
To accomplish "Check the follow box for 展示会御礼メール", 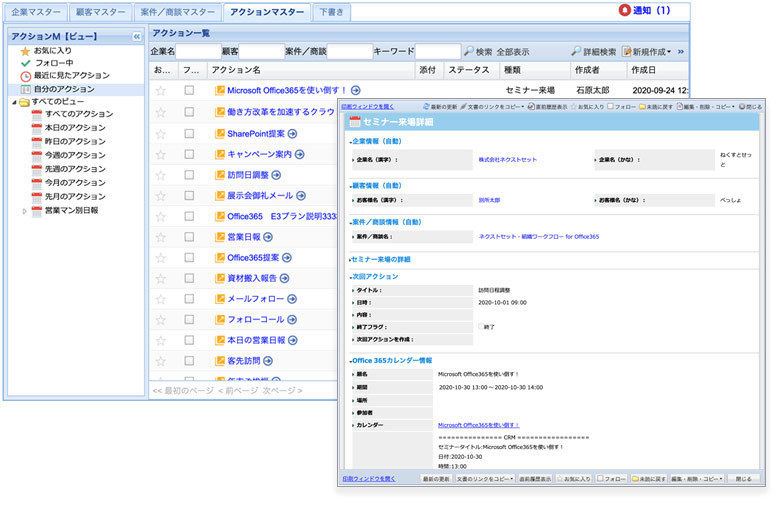I will 189,196.
